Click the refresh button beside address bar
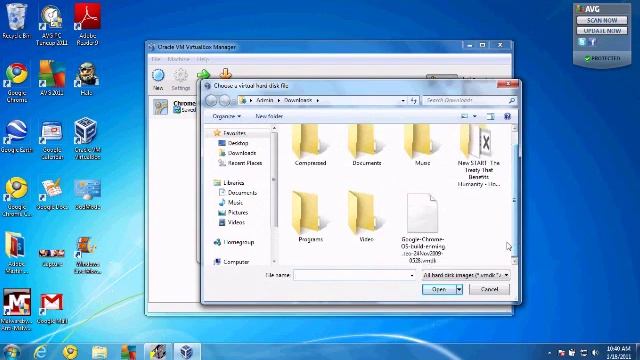Image resolution: width=640 pixels, height=360 pixels. point(413,100)
